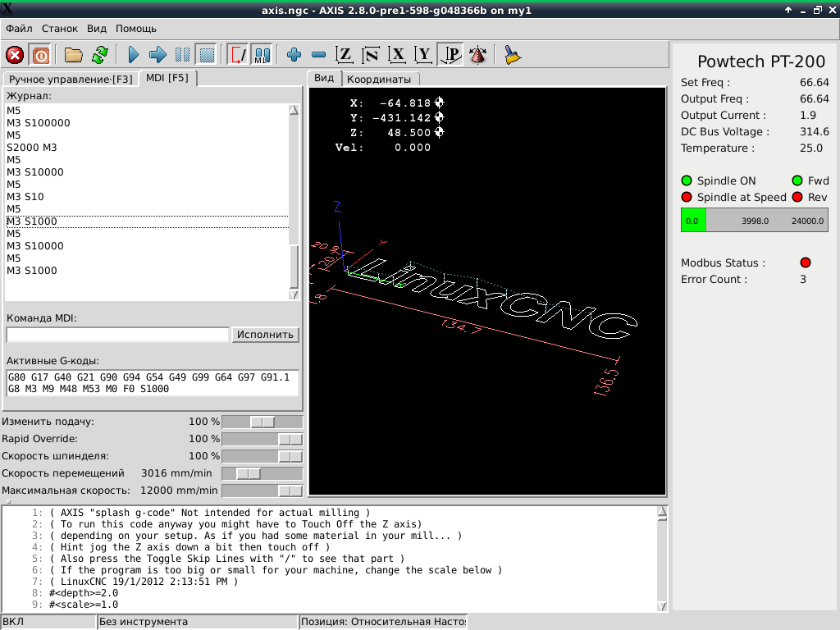The height and width of the screenshot is (630, 840).
Task: Zoom in with the plus icon
Action: point(294,55)
